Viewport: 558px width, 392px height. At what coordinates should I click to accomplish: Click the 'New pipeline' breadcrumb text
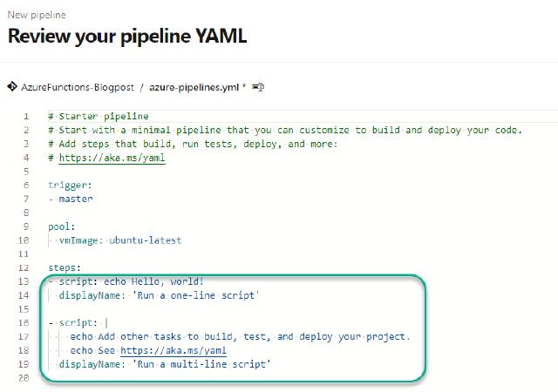(37, 15)
